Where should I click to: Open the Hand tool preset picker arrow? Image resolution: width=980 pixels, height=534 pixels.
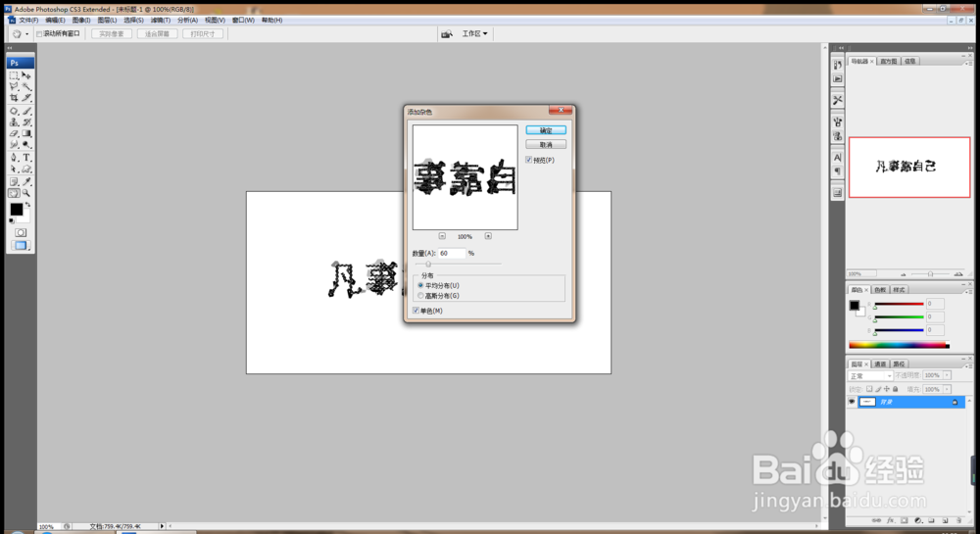[26, 34]
